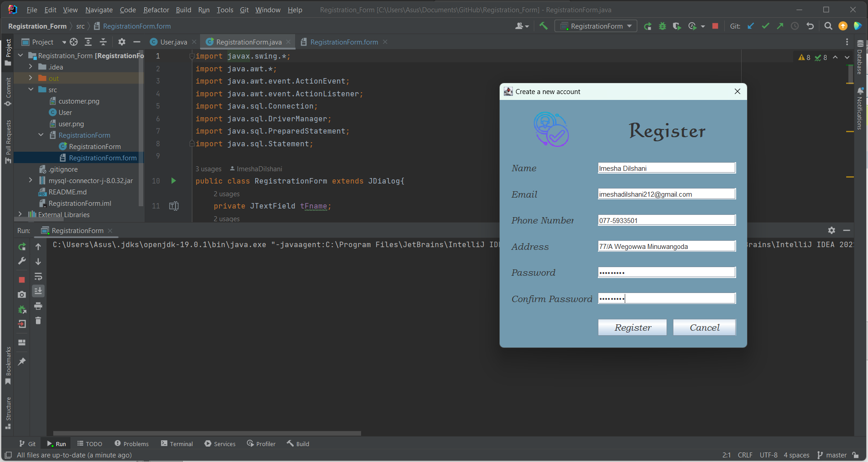The height and width of the screenshot is (462, 868).
Task: Click Git Commit checkmark icon
Action: 766,26
